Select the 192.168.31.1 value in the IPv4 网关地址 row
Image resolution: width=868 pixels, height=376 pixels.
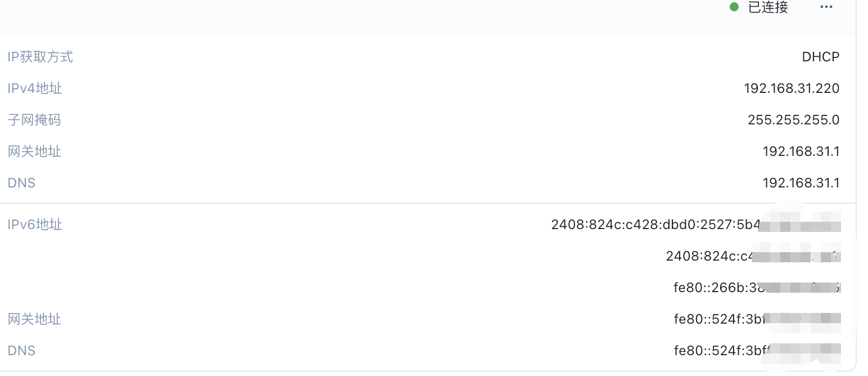801,151
